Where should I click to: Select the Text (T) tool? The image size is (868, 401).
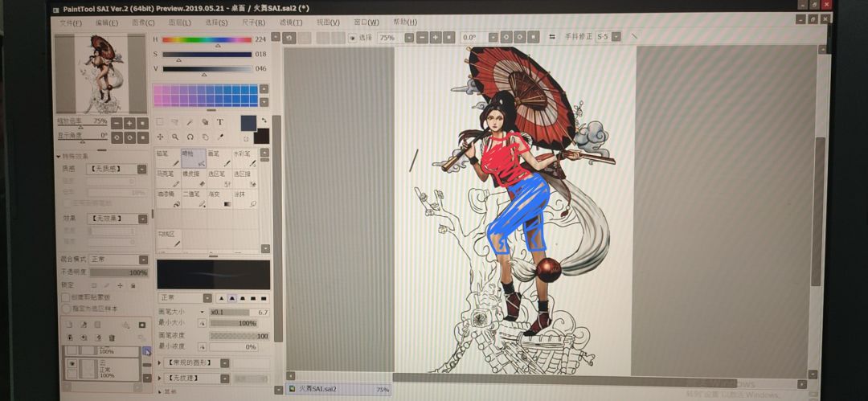[x=219, y=122]
